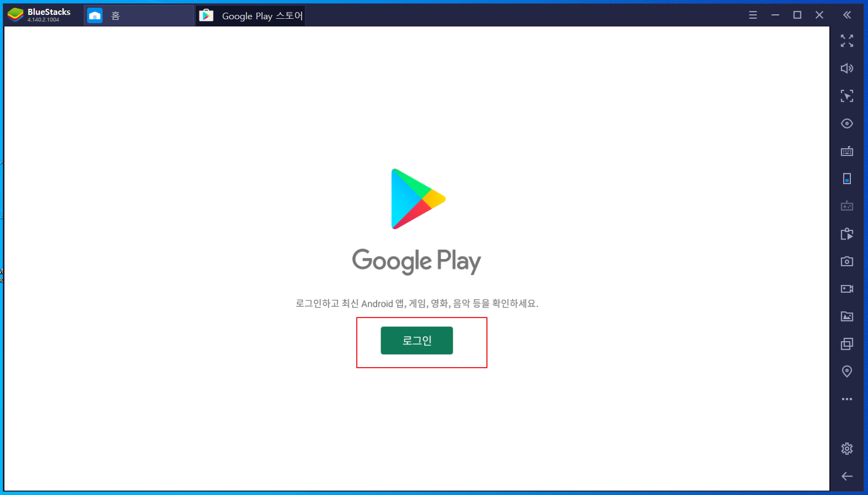Click the green 로그인 sign-in button
The width and height of the screenshot is (868, 495).
[x=416, y=340]
